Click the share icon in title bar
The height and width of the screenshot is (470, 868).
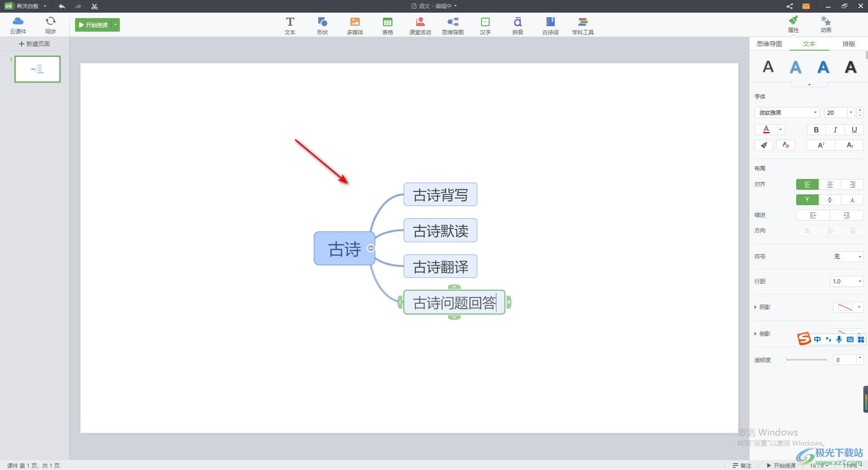[789, 6]
